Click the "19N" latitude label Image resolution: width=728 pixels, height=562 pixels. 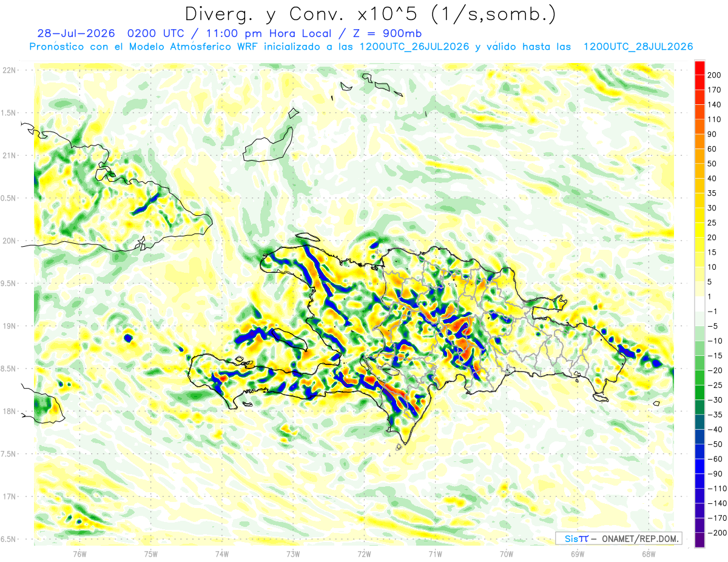[x=10, y=326]
